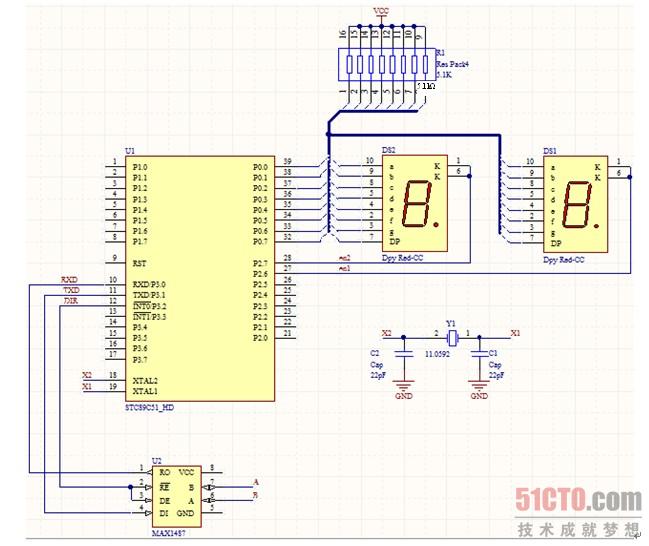Pick the C2 capacitor symbol
This screenshot has width=649, height=546.
[x=404, y=354]
